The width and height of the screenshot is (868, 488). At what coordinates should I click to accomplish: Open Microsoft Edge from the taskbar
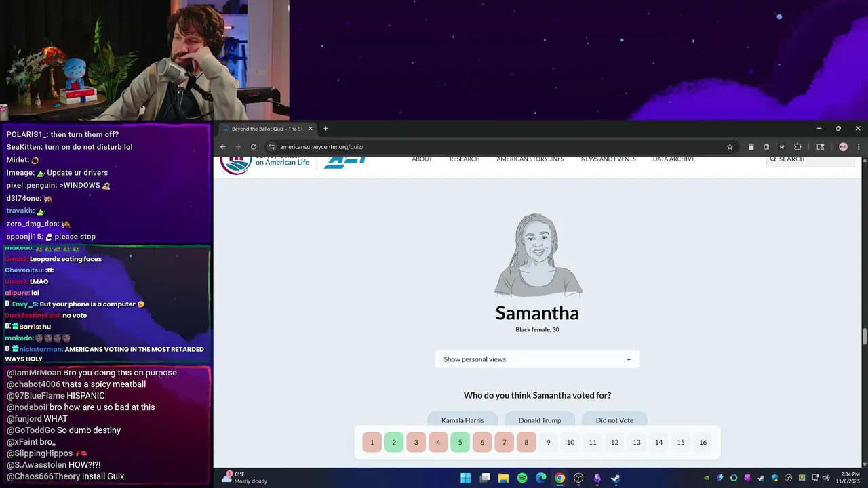point(540,478)
